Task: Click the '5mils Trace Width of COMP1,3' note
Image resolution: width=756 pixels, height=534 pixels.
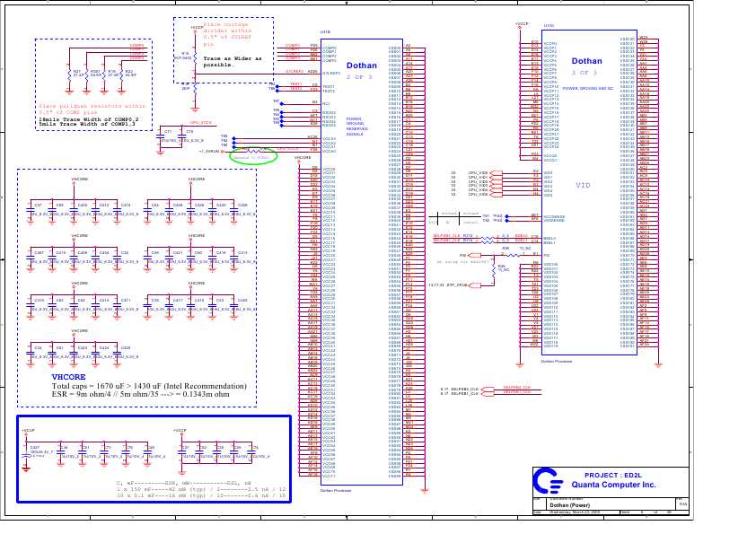Action: (x=87, y=125)
